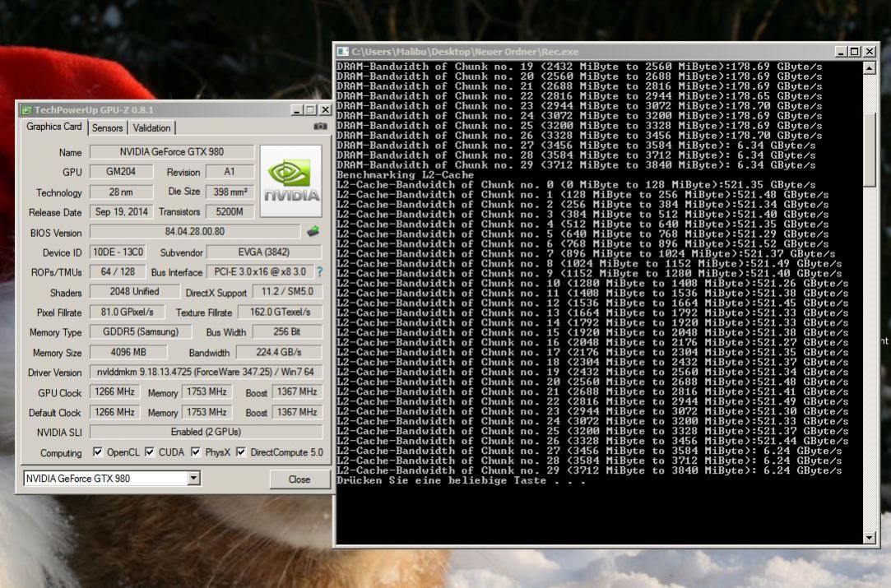Click the 'Benchmarking L2-Cache' console line
The image size is (891, 588).
coord(405,175)
